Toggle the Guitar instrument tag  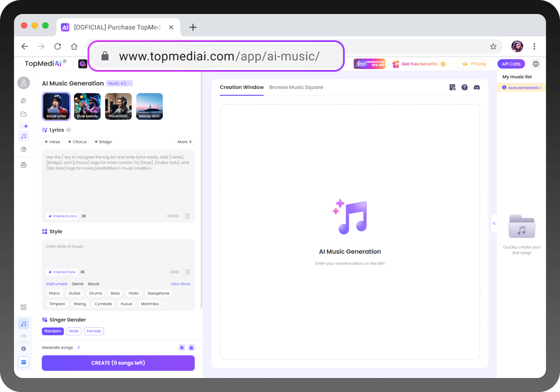75,294
